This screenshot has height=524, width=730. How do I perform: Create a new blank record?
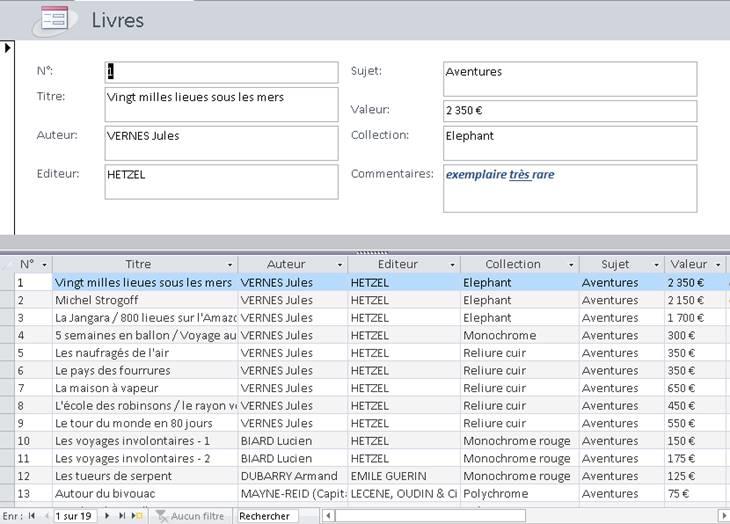(137, 516)
